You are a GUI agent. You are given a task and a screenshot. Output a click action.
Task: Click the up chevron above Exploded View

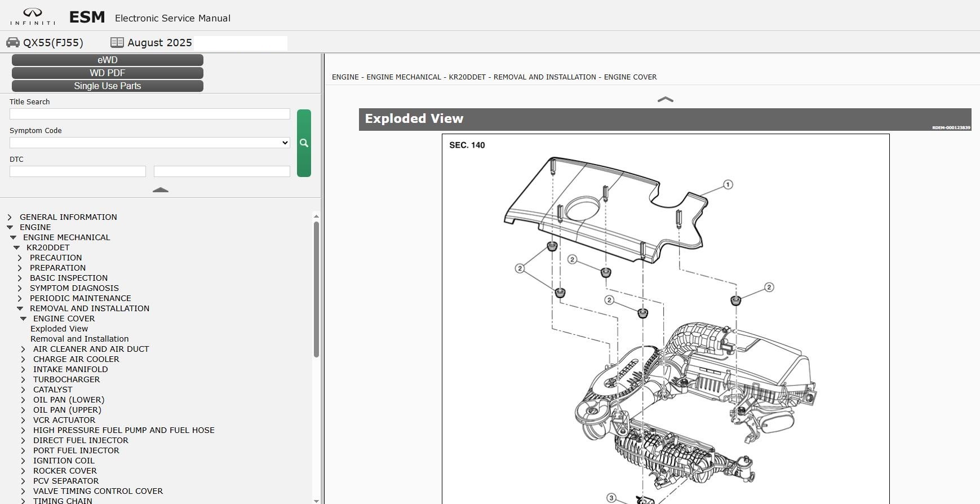(665, 100)
